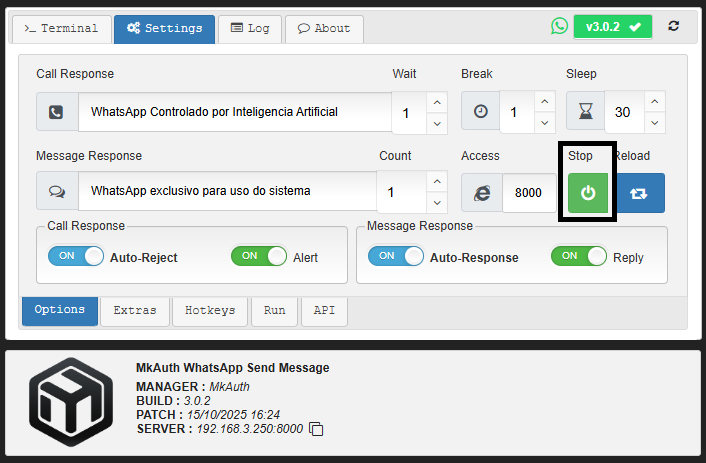
Task: Click the hourglass icon under Sleep
Action: pos(585,111)
